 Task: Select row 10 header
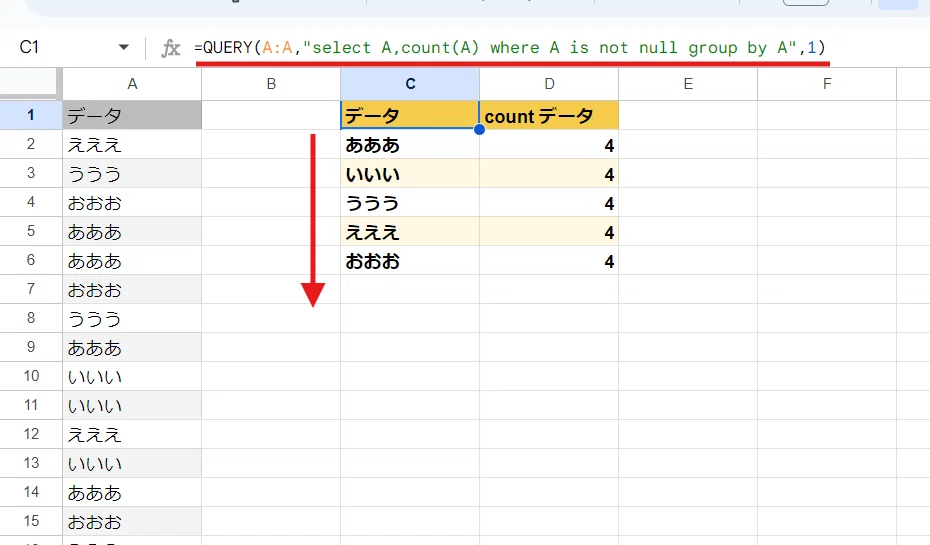pyautogui.click(x=31, y=377)
